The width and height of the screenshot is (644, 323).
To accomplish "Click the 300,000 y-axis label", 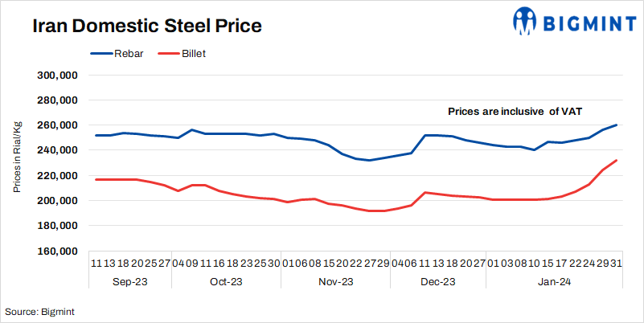I will coord(57,76).
